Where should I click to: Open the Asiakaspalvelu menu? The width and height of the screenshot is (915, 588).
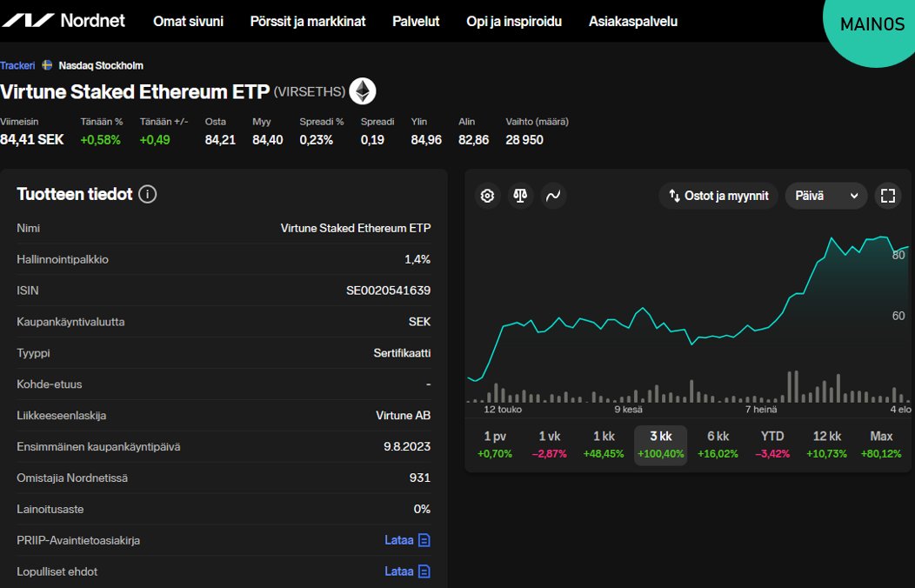pos(634,21)
